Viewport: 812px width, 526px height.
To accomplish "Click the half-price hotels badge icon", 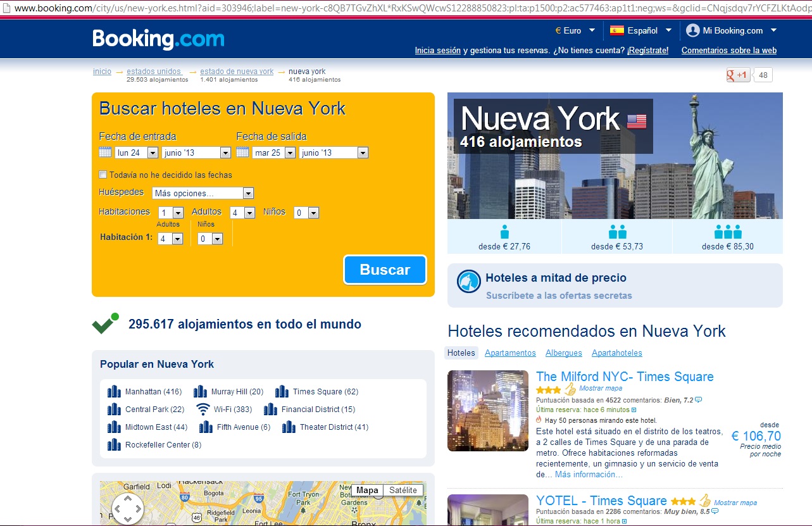I will [469, 281].
